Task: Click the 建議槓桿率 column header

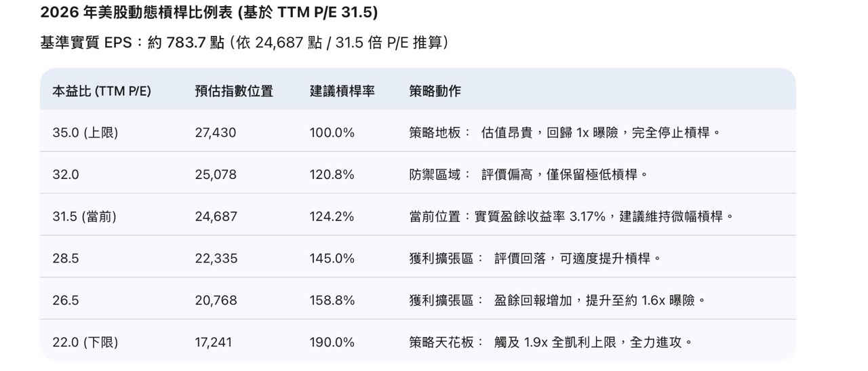Action: coord(342,91)
